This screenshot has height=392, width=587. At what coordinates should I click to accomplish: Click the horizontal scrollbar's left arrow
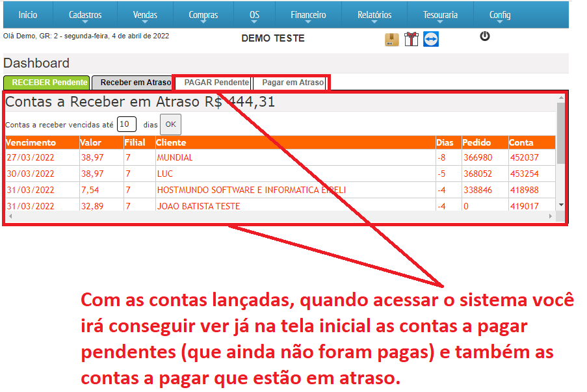10,216
